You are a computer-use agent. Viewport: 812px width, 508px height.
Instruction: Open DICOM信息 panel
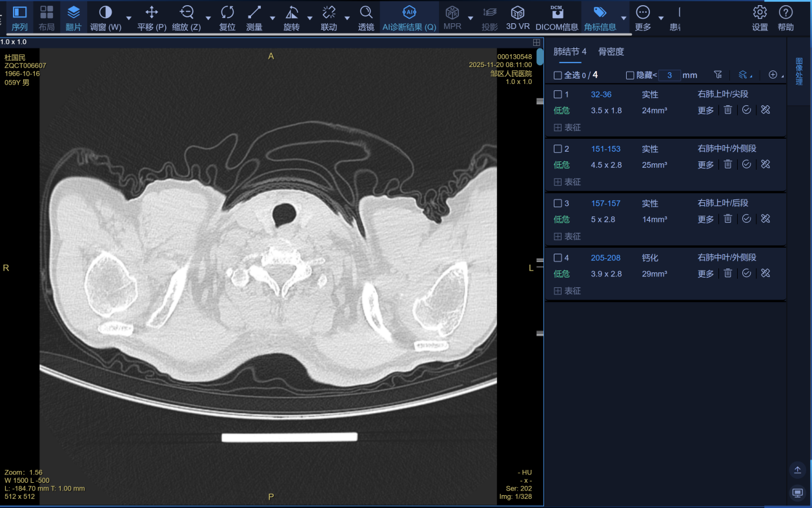[x=556, y=12]
